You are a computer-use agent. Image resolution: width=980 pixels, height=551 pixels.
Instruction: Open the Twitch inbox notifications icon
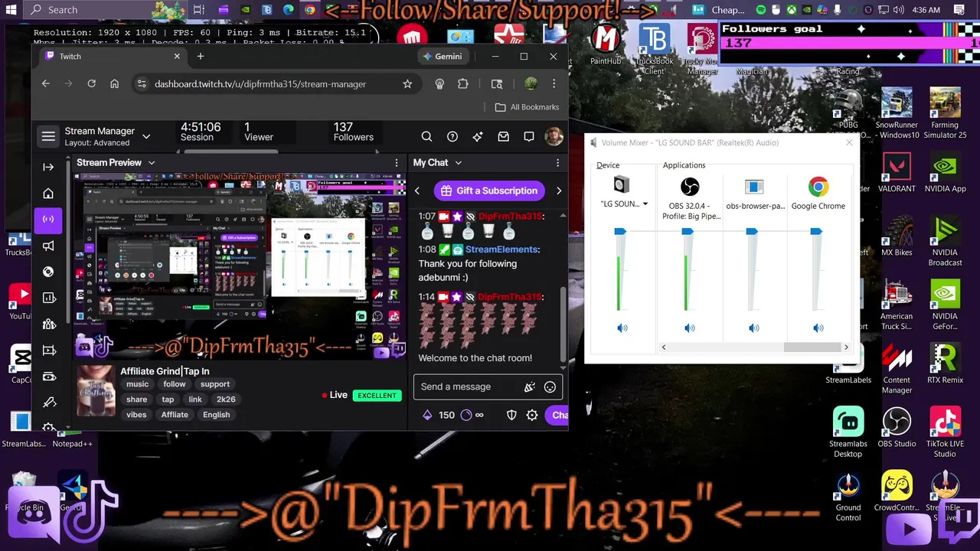point(503,136)
